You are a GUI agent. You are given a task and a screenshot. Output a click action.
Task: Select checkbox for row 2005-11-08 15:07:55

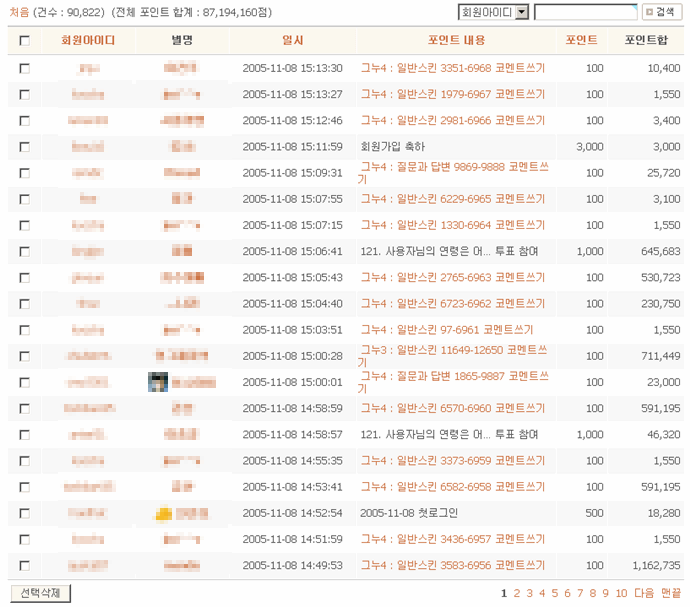click(25, 199)
